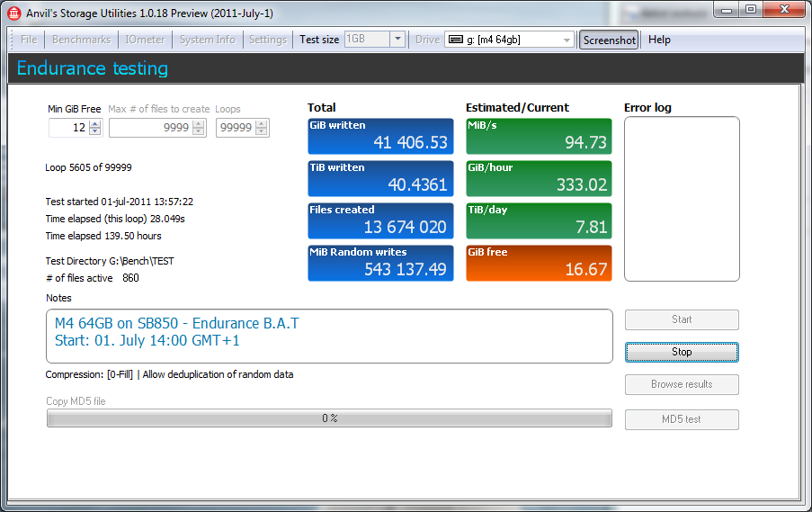Screen dimensions: 812x512
Task: Click 'Test started 01-jul-2011 13:57:22' text
Action: point(119,202)
